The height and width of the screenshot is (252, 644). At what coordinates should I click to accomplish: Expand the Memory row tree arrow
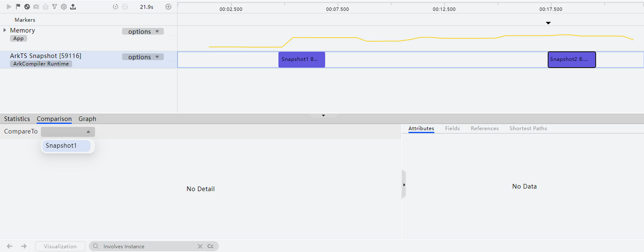coord(5,31)
